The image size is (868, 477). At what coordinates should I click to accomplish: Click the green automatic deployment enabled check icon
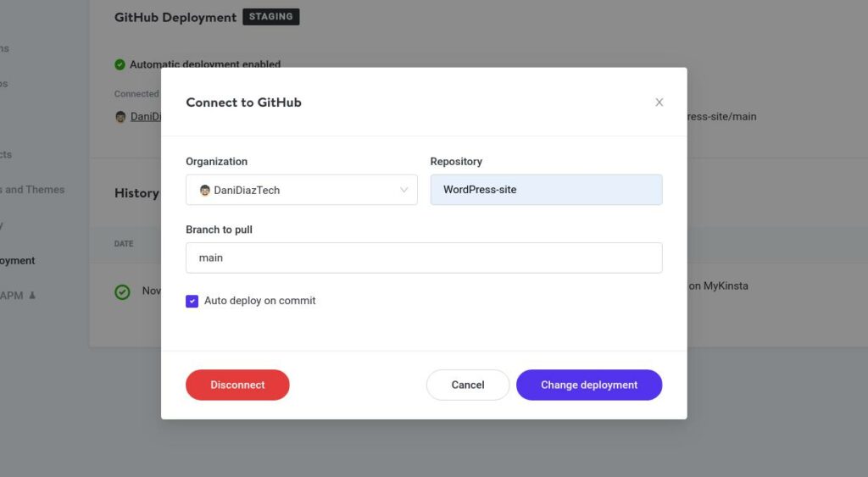click(x=120, y=64)
